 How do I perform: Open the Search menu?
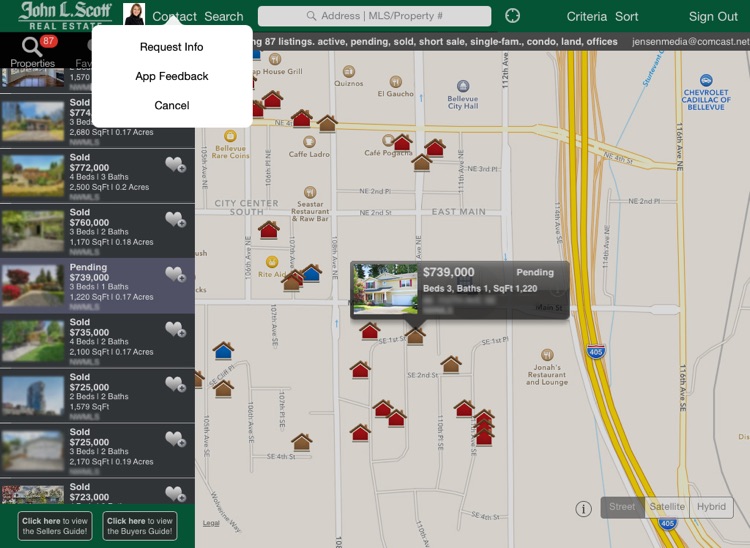tap(224, 16)
